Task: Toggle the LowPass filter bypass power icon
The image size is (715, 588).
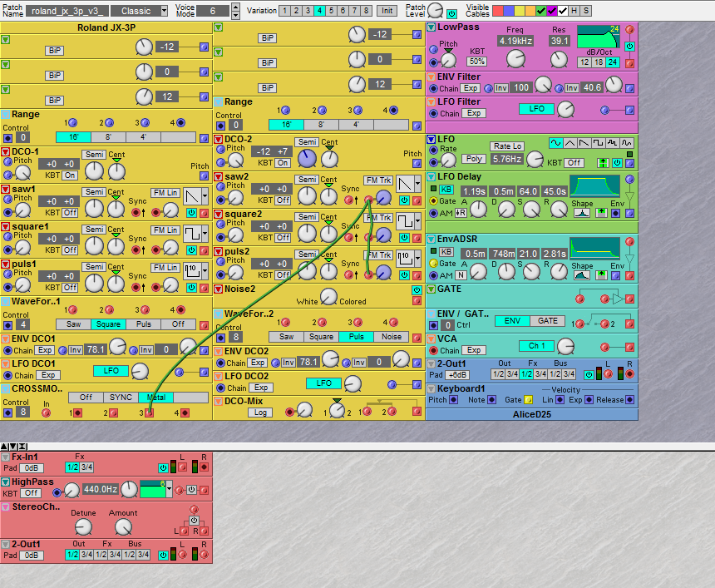Action: tap(629, 46)
